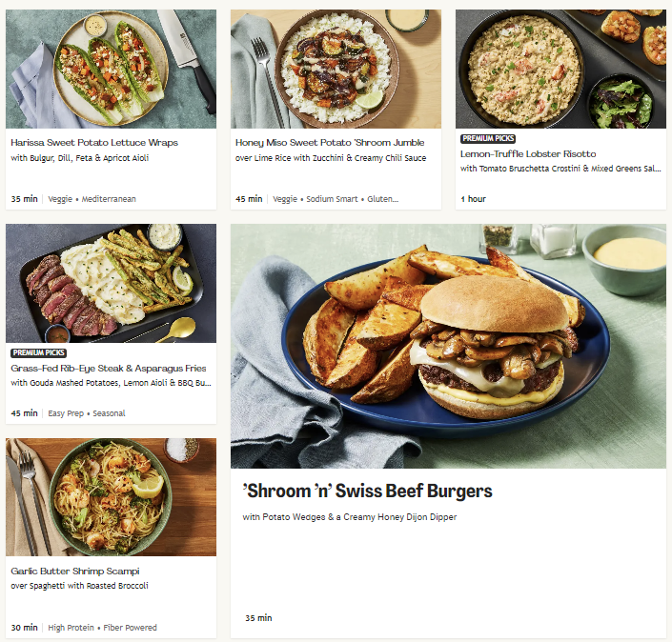Select the Lemon-Truffle Lobster Risotto title
The width and height of the screenshot is (672, 642).
point(528,153)
